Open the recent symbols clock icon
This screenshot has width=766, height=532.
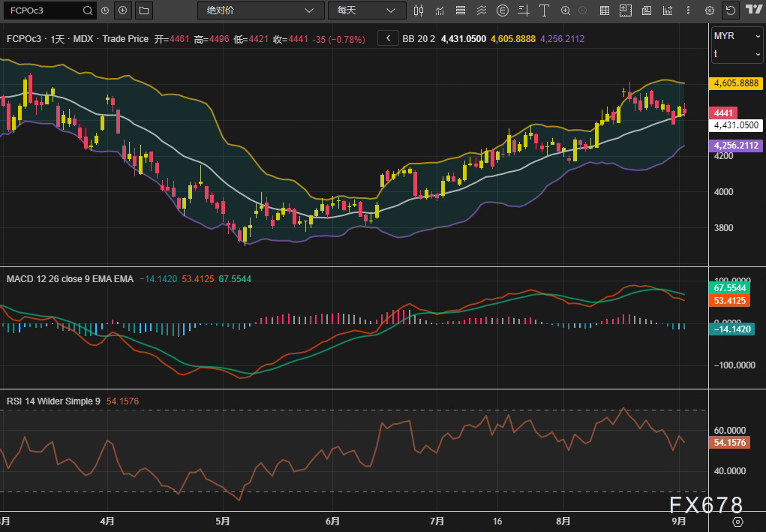click(105, 11)
